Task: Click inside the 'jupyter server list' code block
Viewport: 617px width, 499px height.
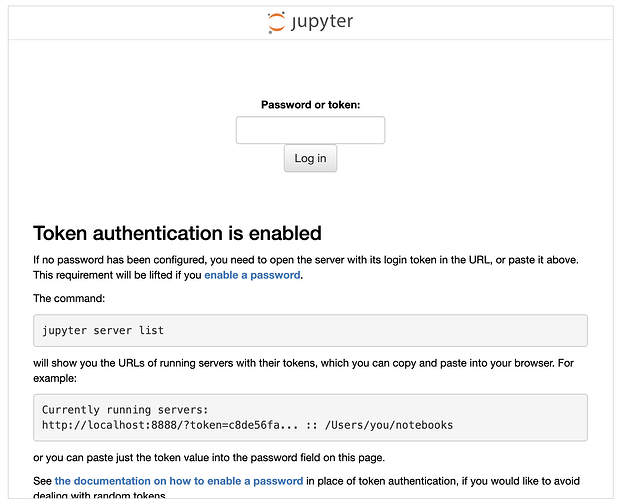Action: pos(310,331)
